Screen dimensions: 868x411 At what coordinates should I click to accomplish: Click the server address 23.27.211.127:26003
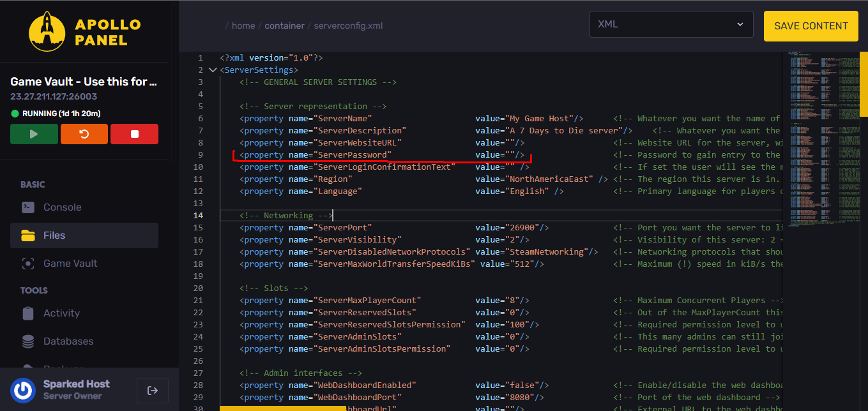[x=54, y=97]
